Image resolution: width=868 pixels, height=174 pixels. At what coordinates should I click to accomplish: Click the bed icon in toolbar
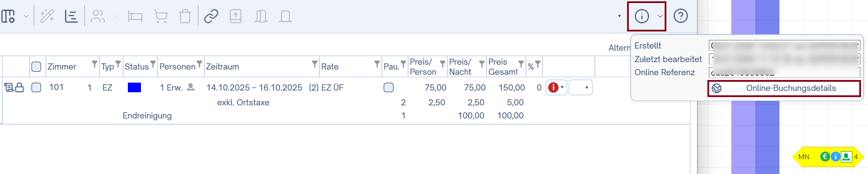[x=135, y=17]
